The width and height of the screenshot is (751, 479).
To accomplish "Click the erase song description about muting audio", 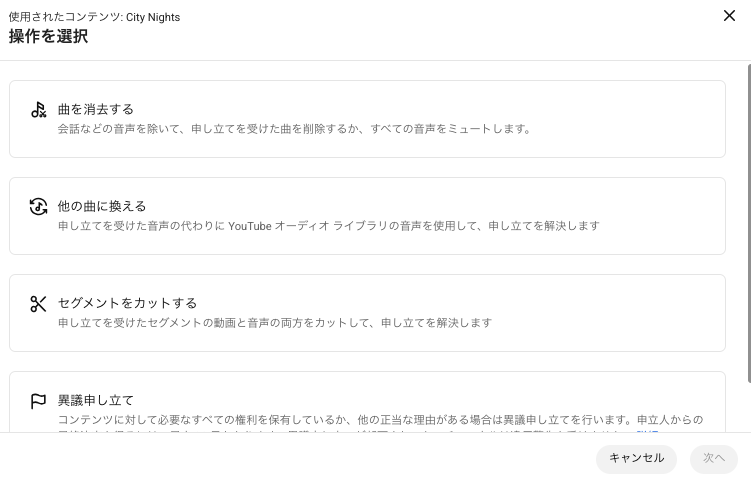I will (295, 129).
